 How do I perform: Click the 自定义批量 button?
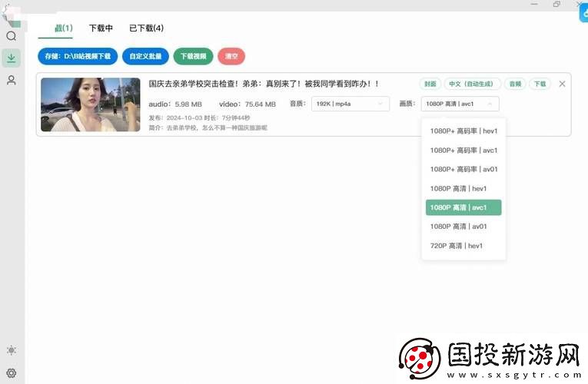coord(145,56)
